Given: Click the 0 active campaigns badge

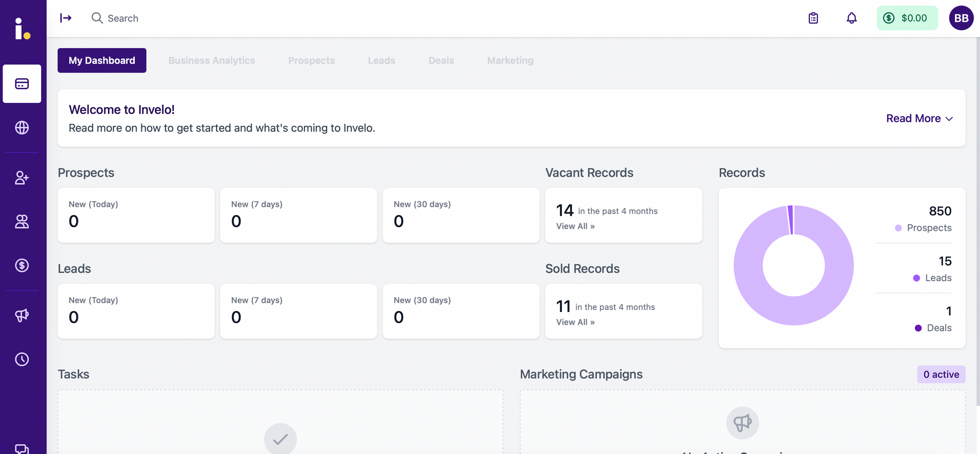Looking at the screenshot, I should [941, 375].
